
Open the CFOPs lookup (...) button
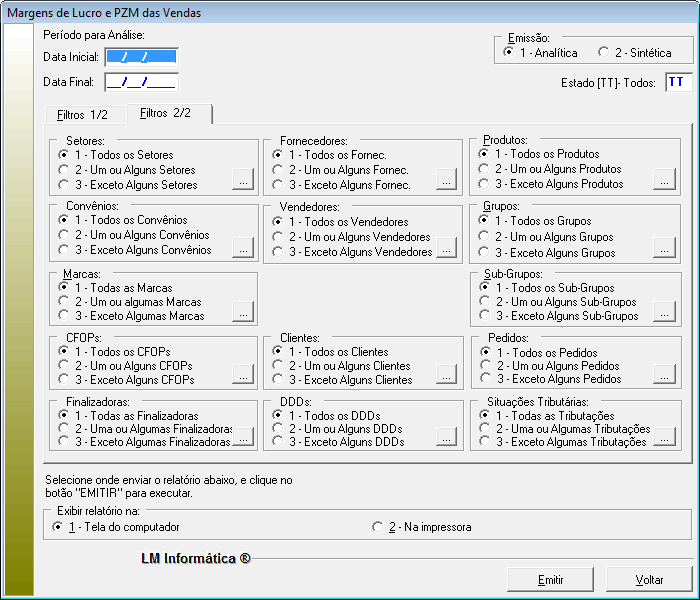243,375
